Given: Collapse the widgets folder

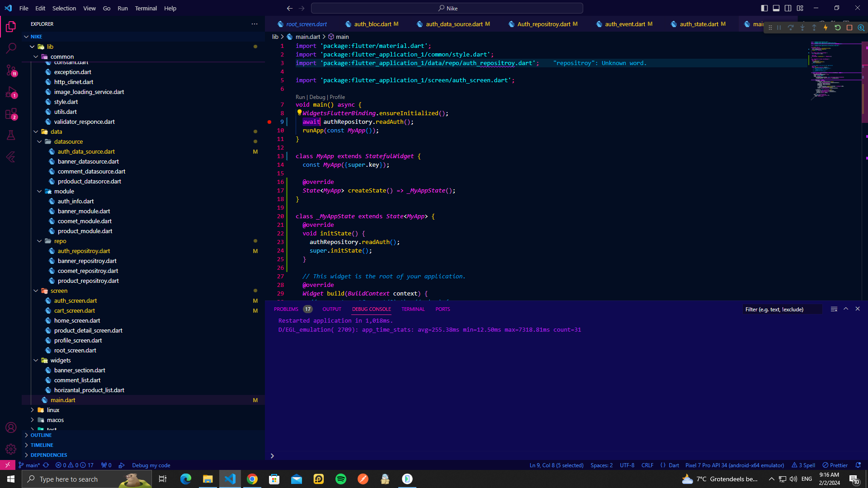Looking at the screenshot, I should point(36,360).
